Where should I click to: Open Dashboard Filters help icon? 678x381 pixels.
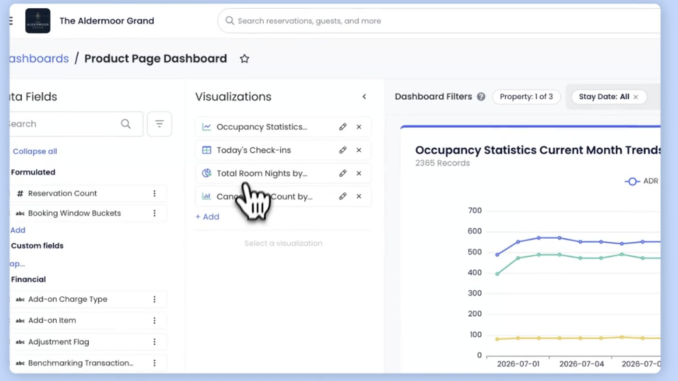point(481,97)
